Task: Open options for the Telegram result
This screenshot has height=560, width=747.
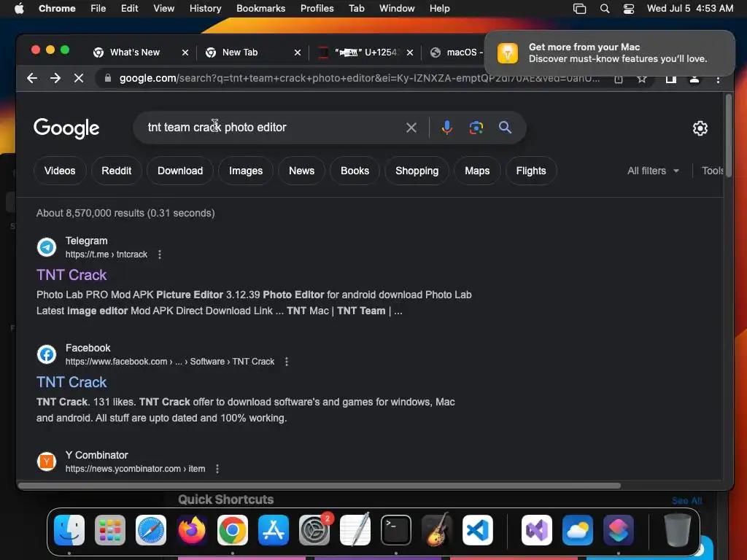Action: [160, 254]
